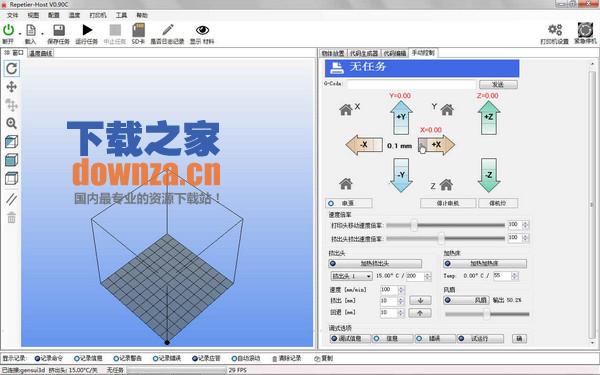This screenshot has height=375, width=600.
Task: Click the emergency stop icon
Action: [585, 30]
